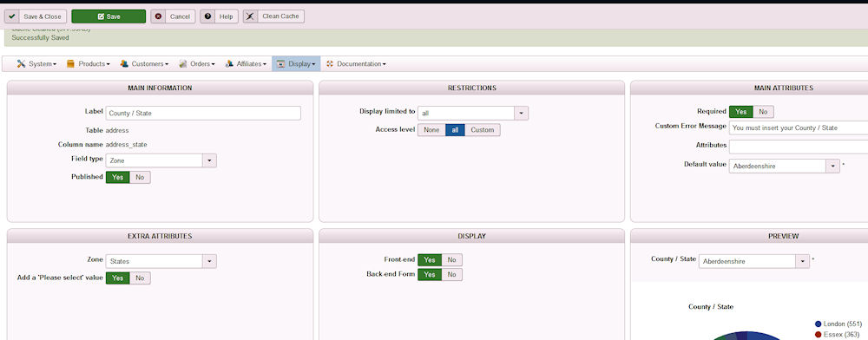Open the Affiliates menu
The height and width of the screenshot is (340, 868).
point(246,63)
